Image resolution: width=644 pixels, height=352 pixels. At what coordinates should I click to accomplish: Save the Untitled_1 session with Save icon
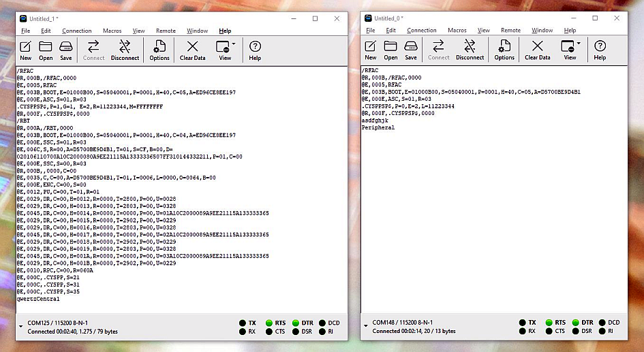66,50
